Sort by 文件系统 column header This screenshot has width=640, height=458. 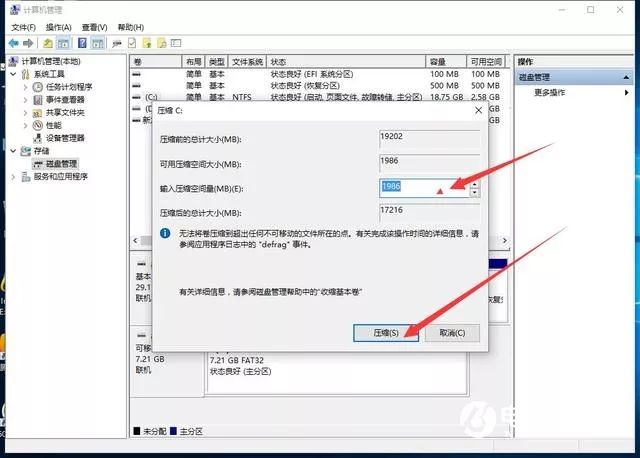click(247, 62)
